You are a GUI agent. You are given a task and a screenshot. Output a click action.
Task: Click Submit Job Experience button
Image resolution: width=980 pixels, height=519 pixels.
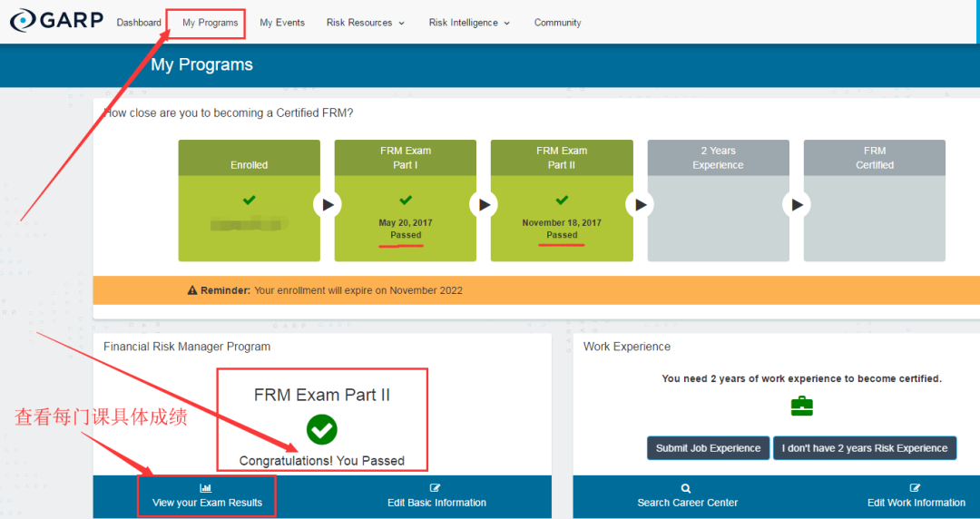pyautogui.click(x=708, y=448)
